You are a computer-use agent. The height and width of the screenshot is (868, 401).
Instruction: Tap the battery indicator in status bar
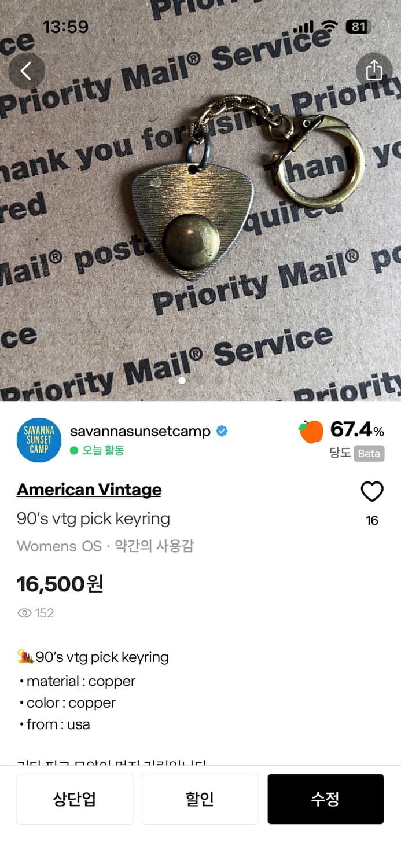357,27
